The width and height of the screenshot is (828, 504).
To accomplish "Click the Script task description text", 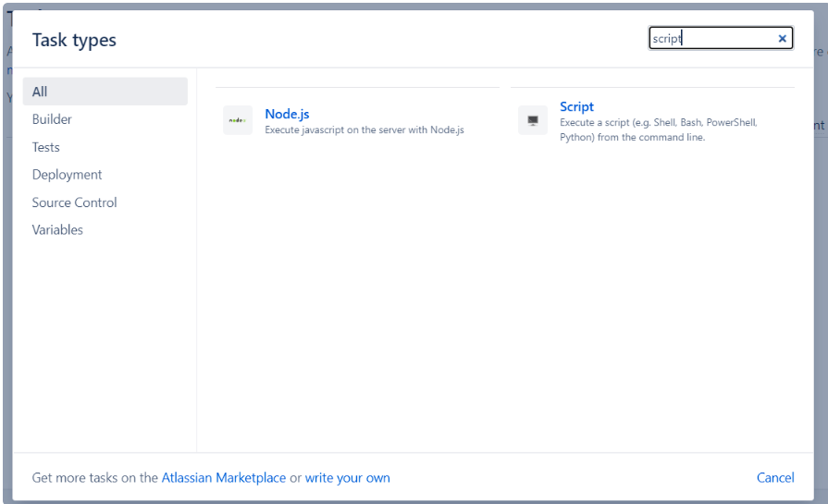I will click(658, 129).
